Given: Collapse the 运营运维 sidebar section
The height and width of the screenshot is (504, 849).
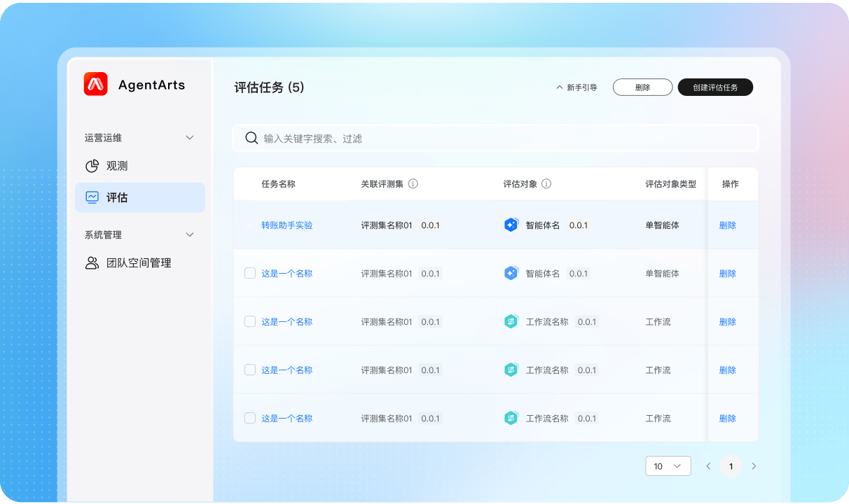Looking at the screenshot, I should (189, 138).
